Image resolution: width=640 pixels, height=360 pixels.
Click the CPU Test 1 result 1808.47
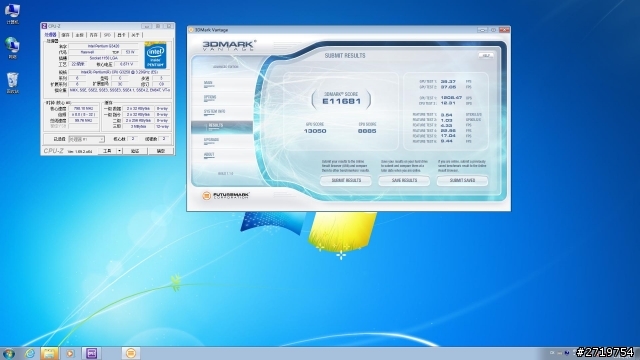451,98
